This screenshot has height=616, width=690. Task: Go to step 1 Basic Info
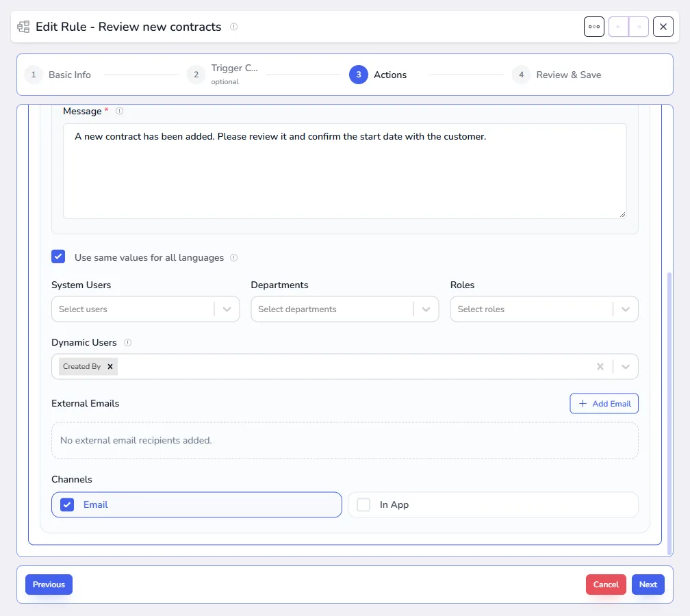[58, 75]
